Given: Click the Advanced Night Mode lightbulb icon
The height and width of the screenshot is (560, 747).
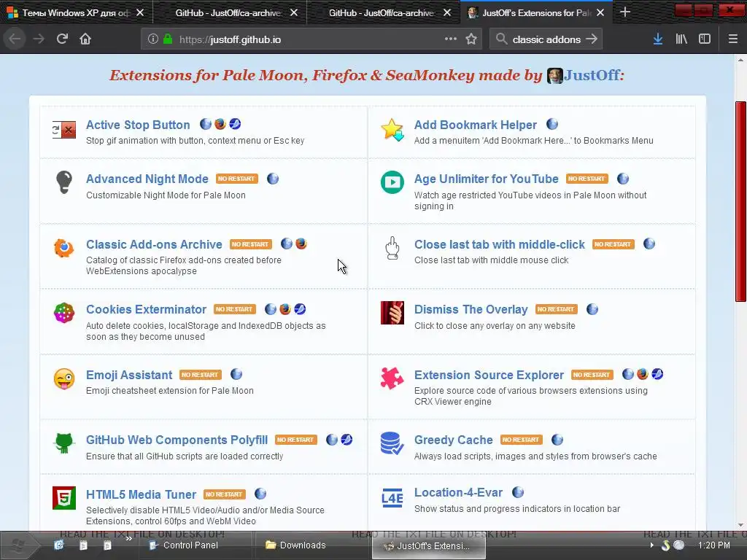Looking at the screenshot, I should [64, 182].
